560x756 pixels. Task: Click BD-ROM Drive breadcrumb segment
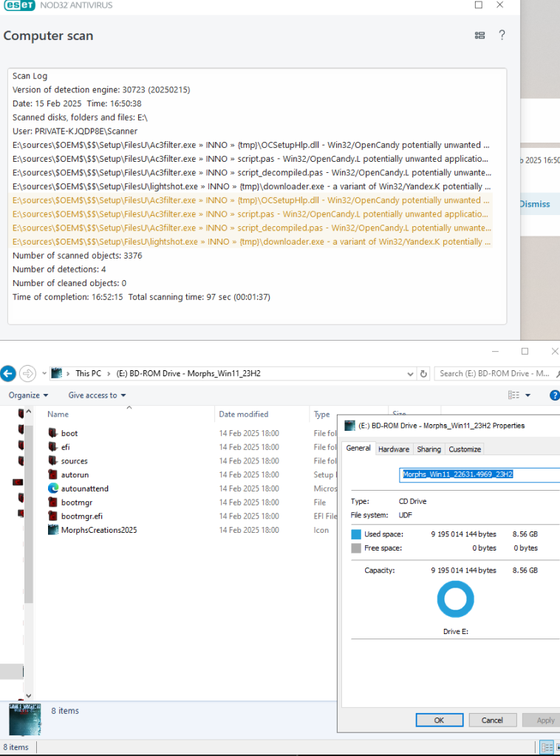coord(188,374)
